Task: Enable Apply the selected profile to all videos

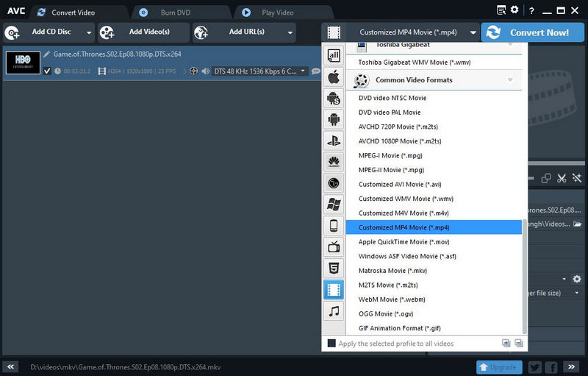Action: click(x=331, y=344)
